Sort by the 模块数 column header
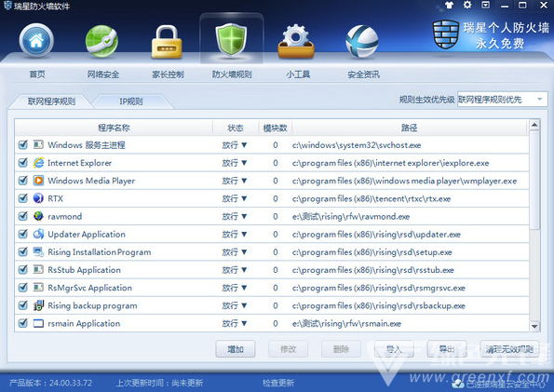 click(x=276, y=128)
